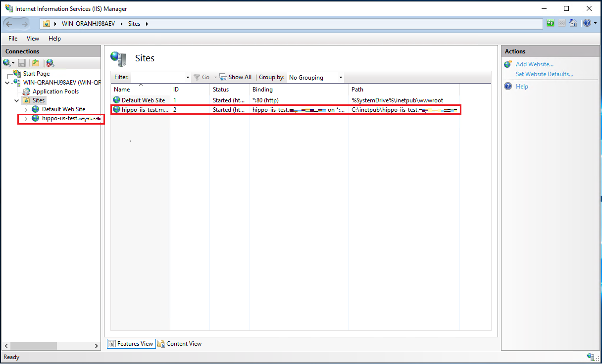Click Sites segment in address breadcrumb
The image size is (602, 364).
click(x=134, y=24)
